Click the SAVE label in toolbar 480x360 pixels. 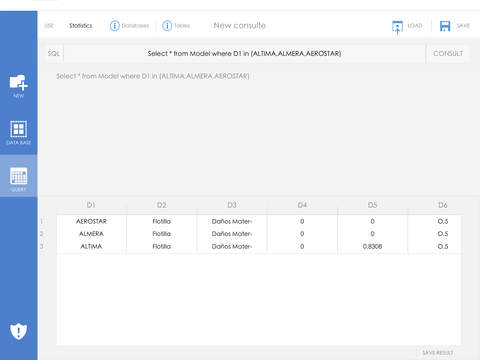[463, 26]
